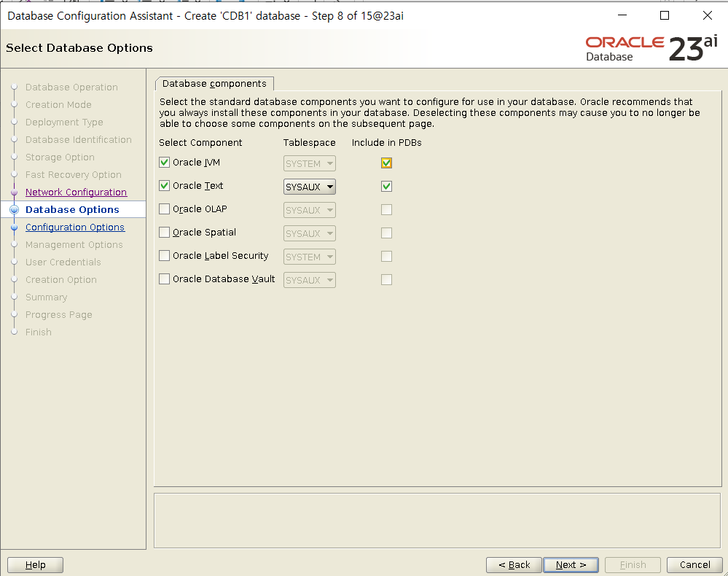Image resolution: width=728 pixels, height=576 pixels.
Task: Toggle Include in PDBs for Oracle OLAP
Action: tap(386, 209)
